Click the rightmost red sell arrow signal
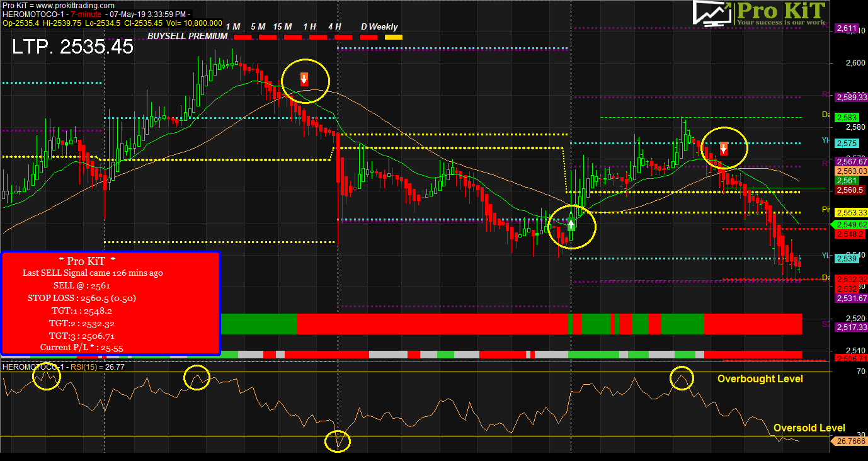The image size is (868, 461). 724,149
